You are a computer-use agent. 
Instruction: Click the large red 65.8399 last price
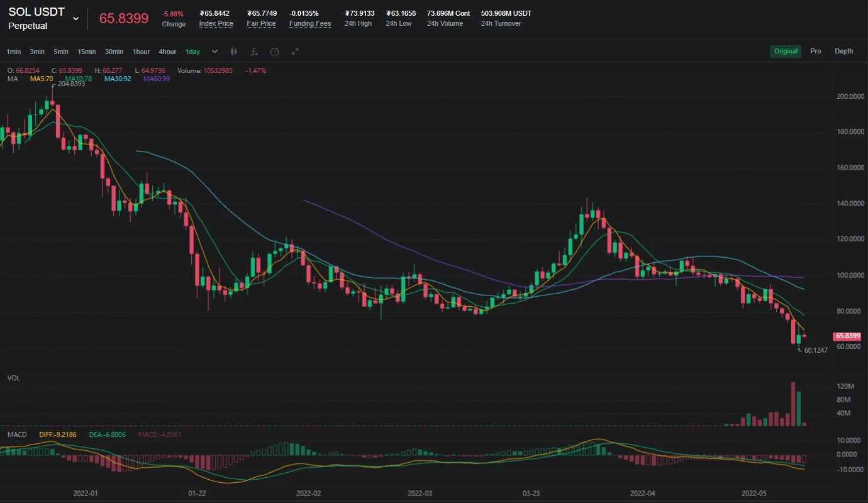pos(124,18)
